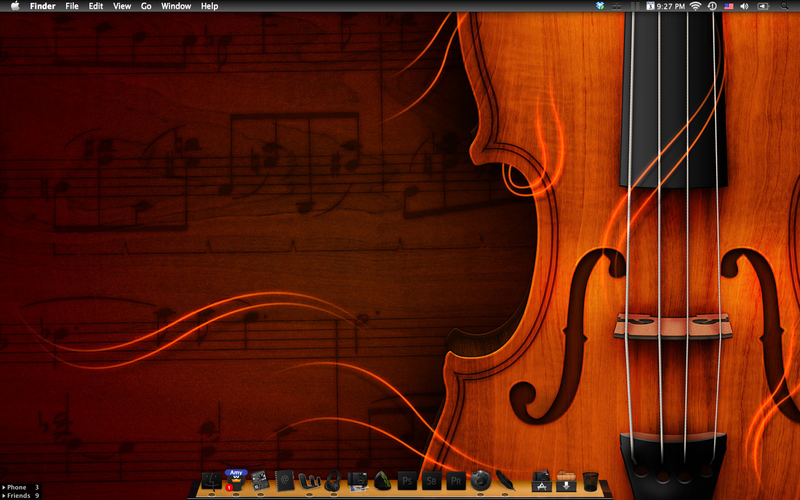
Task: Open Finder from the dock
Action: click(x=211, y=479)
